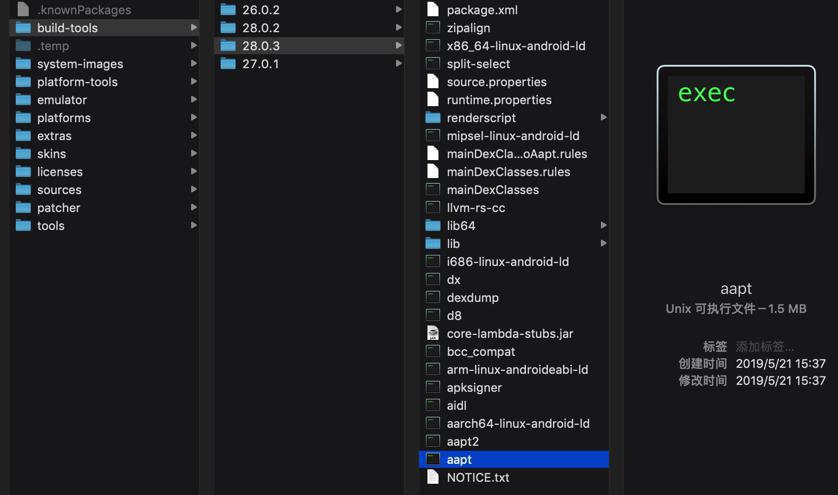Image resolution: width=838 pixels, height=495 pixels.
Task: Select the mipsel-linux-android-ld file
Action: [514, 136]
